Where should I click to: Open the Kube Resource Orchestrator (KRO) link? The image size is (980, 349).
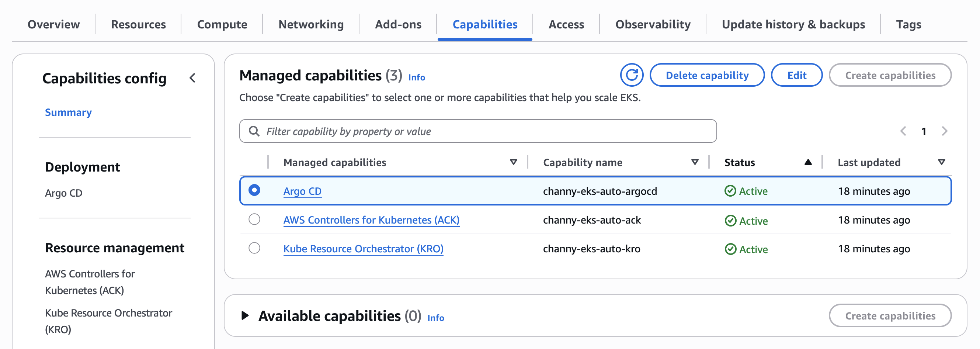pyautogui.click(x=363, y=249)
